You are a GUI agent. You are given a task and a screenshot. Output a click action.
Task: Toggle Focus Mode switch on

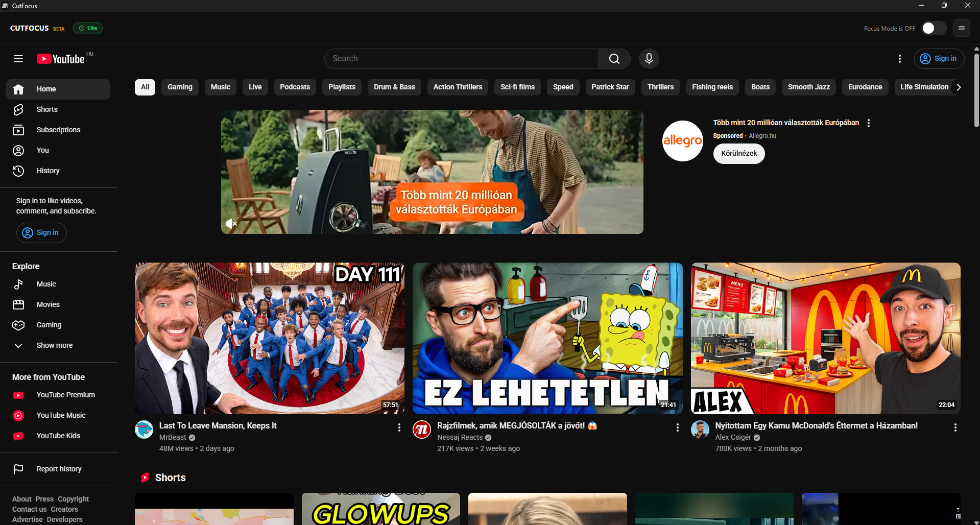[934, 28]
